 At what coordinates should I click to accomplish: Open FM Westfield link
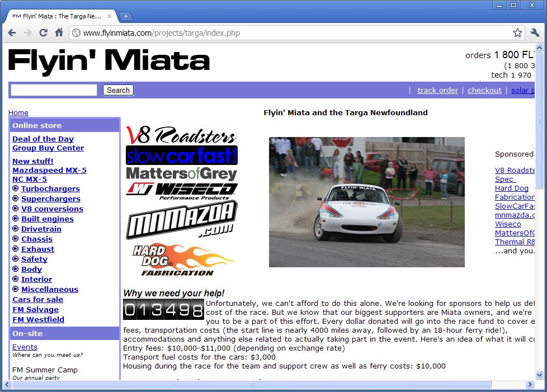(38, 319)
